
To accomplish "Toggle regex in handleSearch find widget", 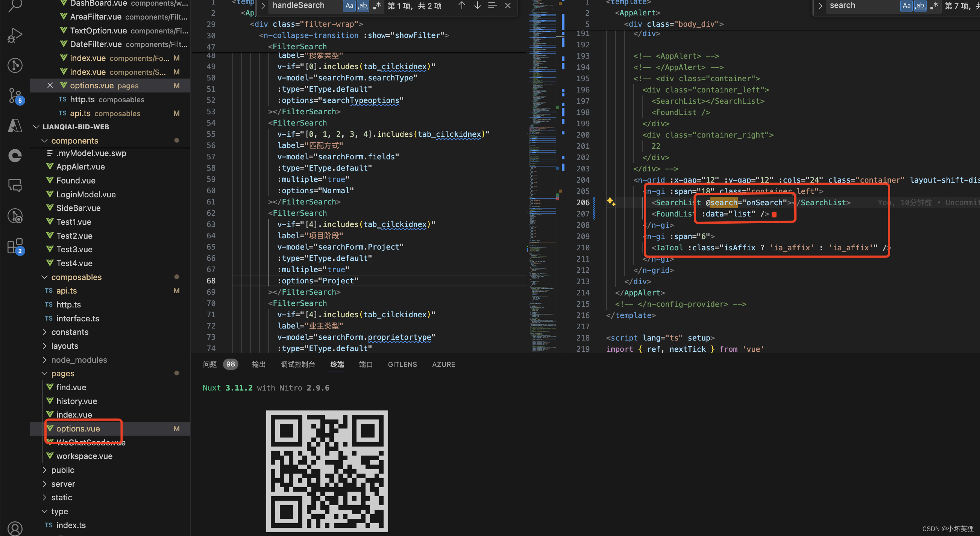I will [x=377, y=5].
